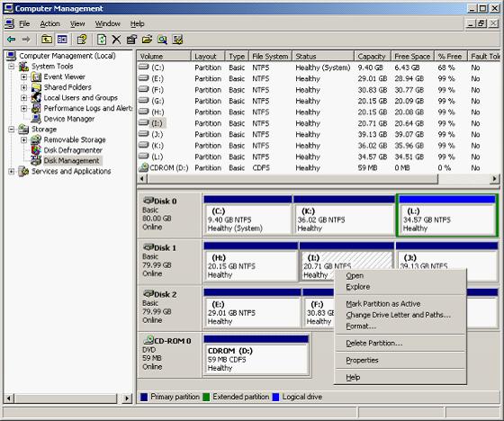The height and width of the screenshot is (421, 504).
Task: Select the Event Viewer tree node
Action: 64,76
